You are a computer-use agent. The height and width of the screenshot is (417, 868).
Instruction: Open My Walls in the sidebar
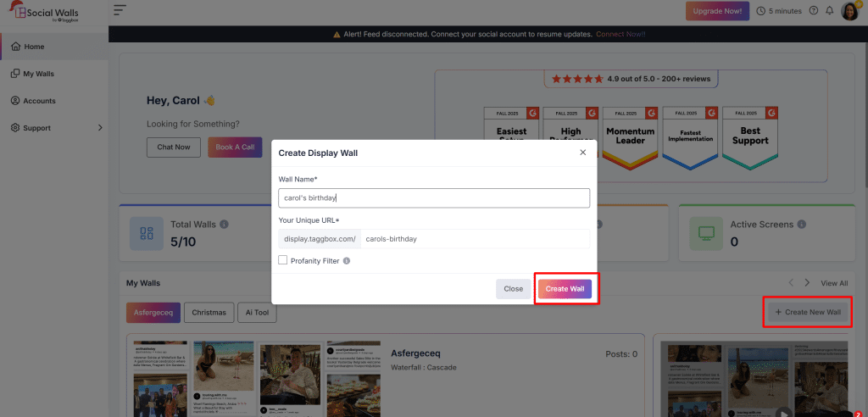coord(38,74)
